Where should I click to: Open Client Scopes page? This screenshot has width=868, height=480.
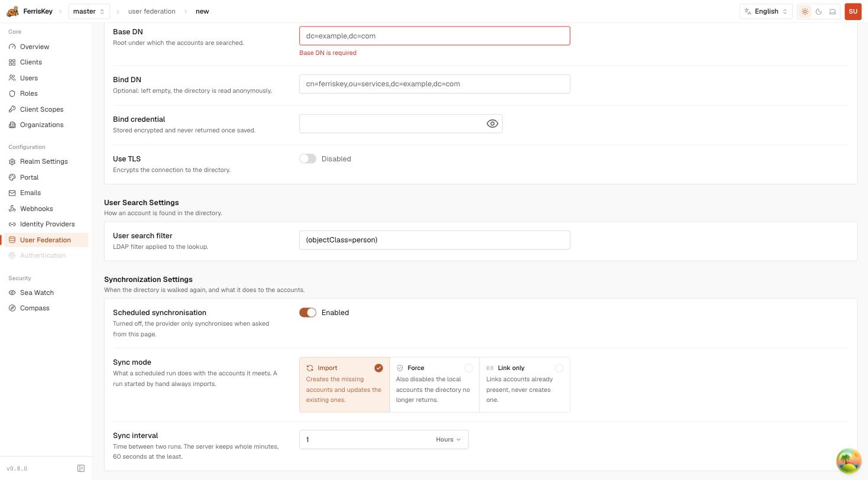(x=46, y=109)
